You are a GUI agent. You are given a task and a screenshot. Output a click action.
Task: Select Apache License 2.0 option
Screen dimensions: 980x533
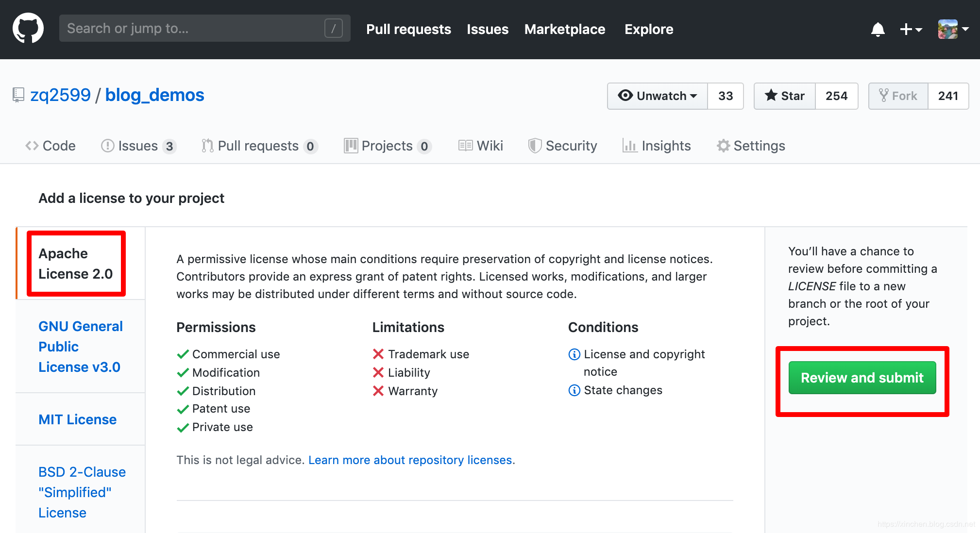click(75, 263)
